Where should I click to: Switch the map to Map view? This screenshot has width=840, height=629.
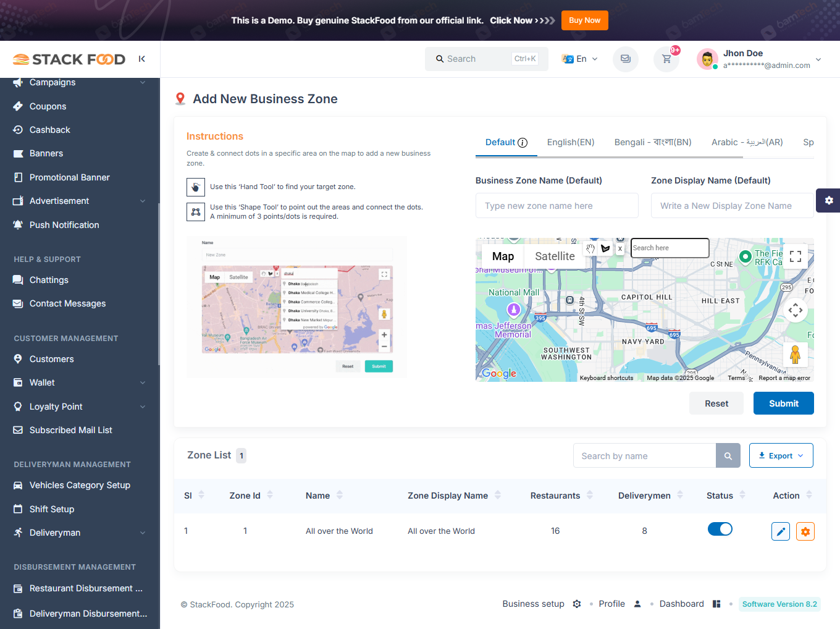point(503,256)
